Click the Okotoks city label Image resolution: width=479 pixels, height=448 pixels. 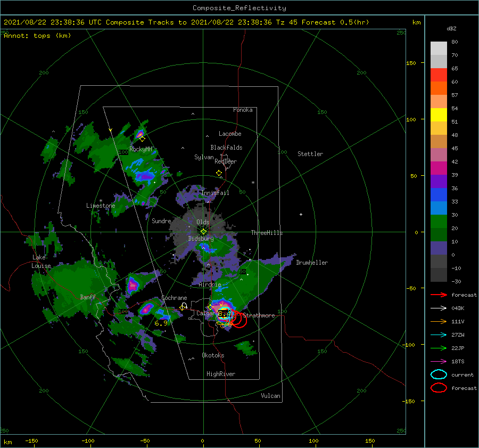[213, 355]
